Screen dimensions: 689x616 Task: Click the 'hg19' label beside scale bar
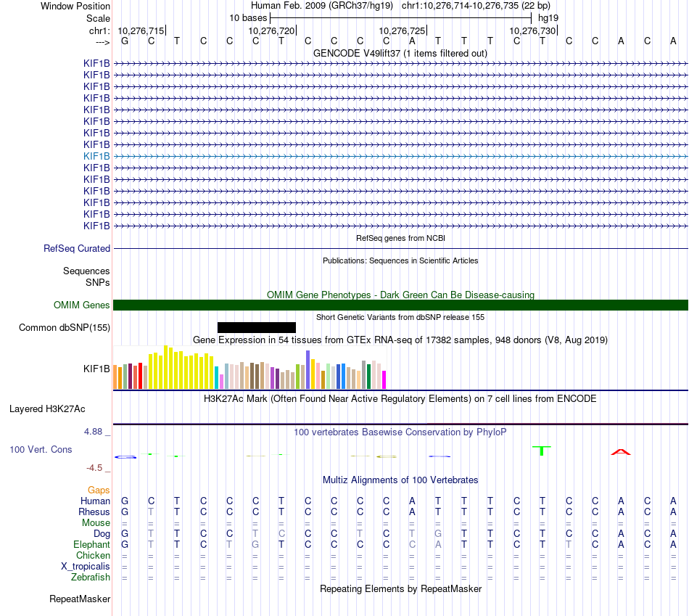pyautogui.click(x=548, y=18)
